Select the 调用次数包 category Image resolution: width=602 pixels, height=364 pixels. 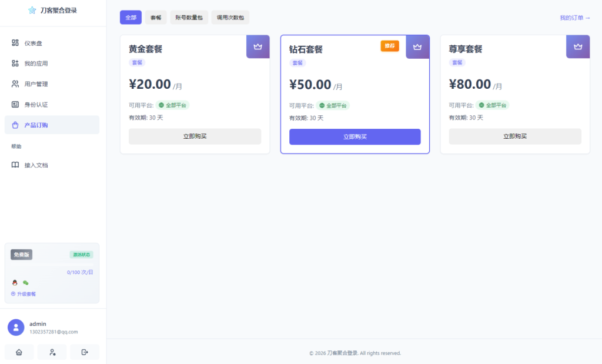[x=229, y=17]
